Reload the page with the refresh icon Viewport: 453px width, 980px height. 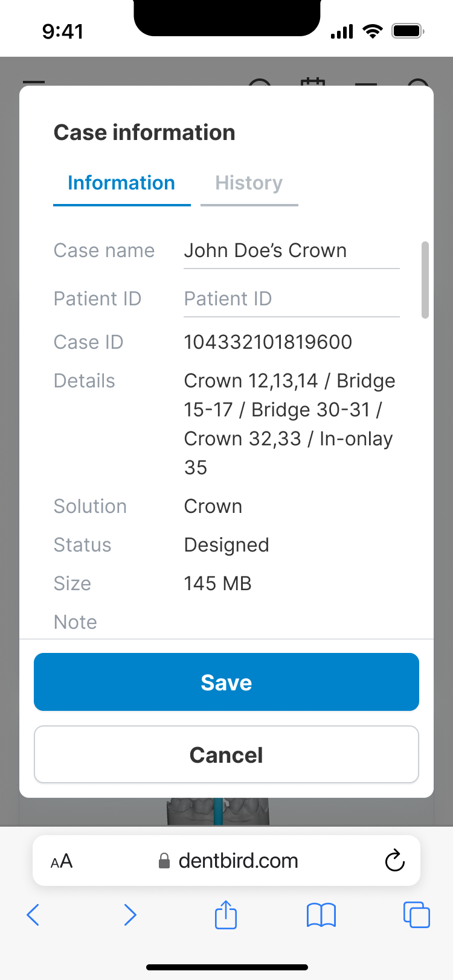tap(394, 861)
